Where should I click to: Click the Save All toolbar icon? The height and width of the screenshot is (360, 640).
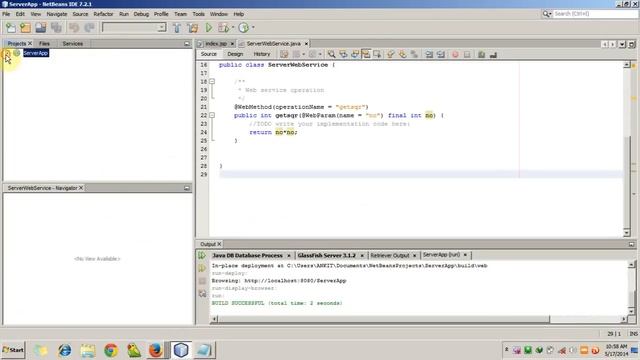(x=56, y=27)
